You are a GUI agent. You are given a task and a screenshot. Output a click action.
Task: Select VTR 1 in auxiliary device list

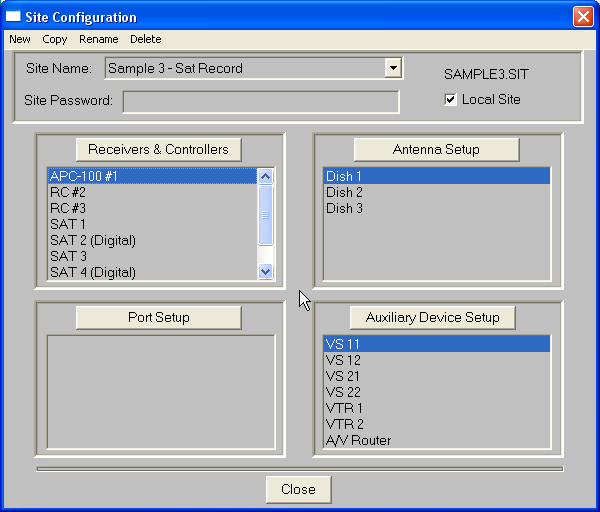coord(344,408)
